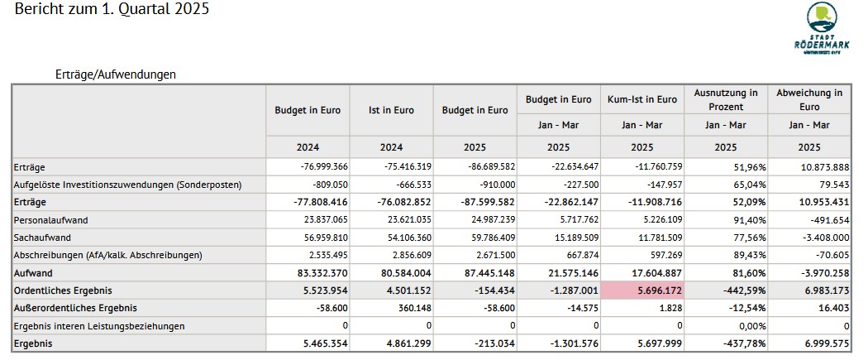Click the 'Ist in Euro' column header
The image size is (868, 360).
pos(391,109)
